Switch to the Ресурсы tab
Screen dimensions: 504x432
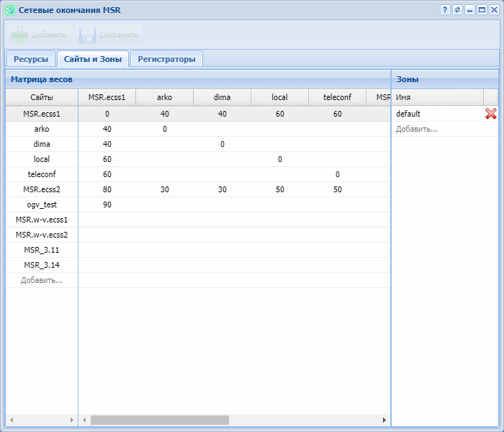click(31, 59)
